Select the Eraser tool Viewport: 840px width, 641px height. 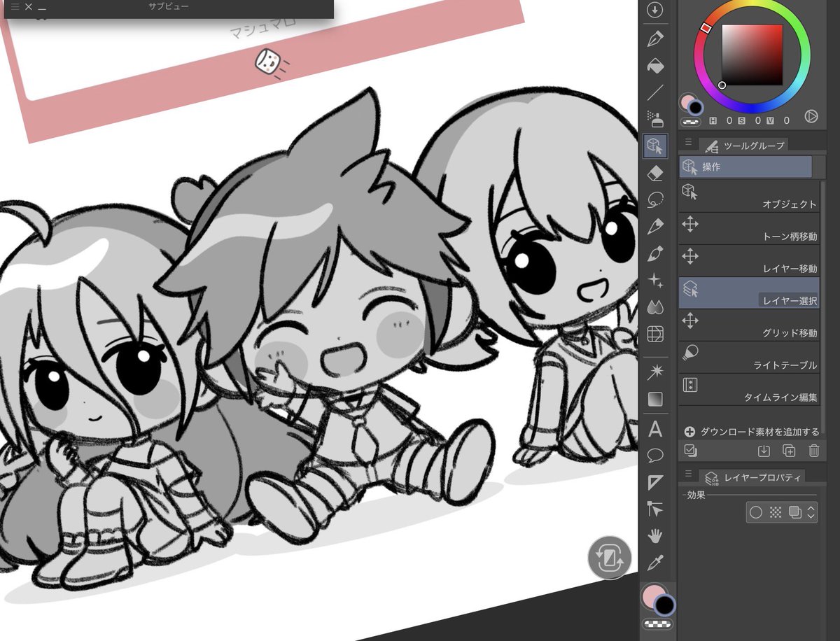[x=655, y=173]
